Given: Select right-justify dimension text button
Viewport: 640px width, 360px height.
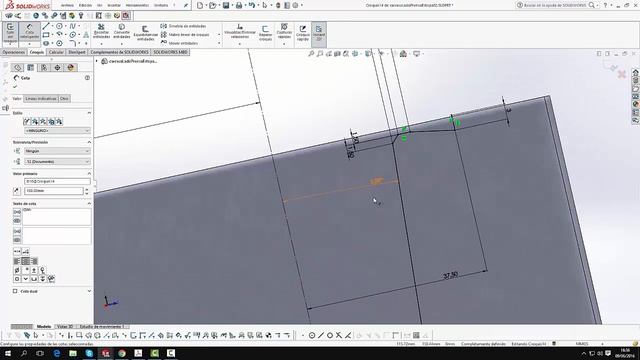Looking at the screenshot, I should [34, 261].
